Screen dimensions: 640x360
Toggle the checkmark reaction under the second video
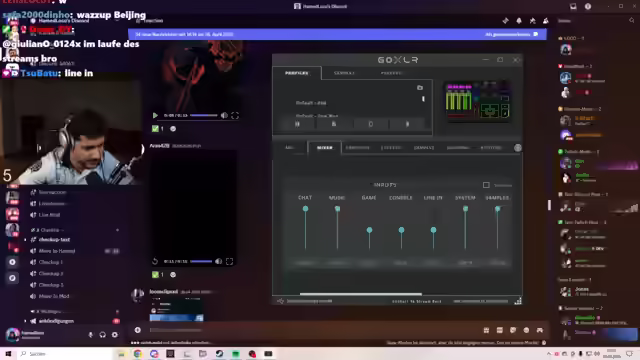(158, 275)
